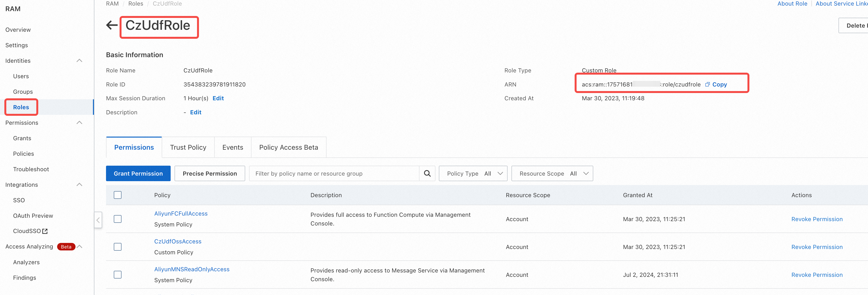This screenshot has width=868, height=295.
Task: Collapse the Permissions section chevron
Action: (x=80, y=123)
